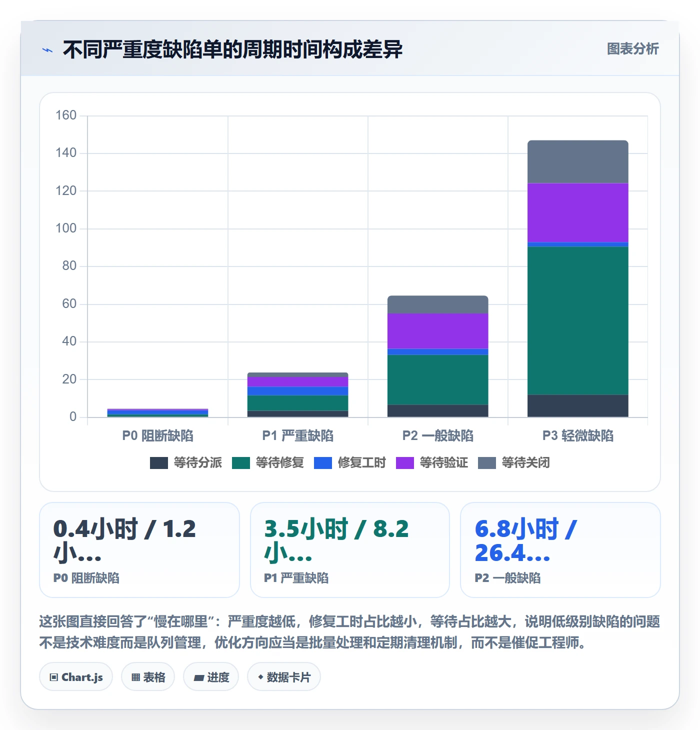This screenshot has height=730, width=700.
Task: Click the title 不同严重度缺陷单的周期时间构成差异
Action: 232,49
